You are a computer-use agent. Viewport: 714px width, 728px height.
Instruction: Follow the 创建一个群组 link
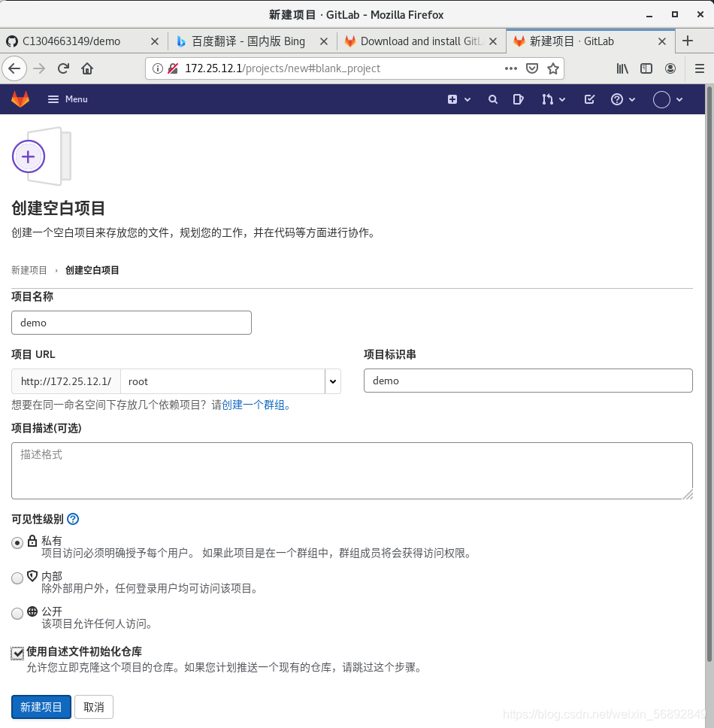[256, 405]
